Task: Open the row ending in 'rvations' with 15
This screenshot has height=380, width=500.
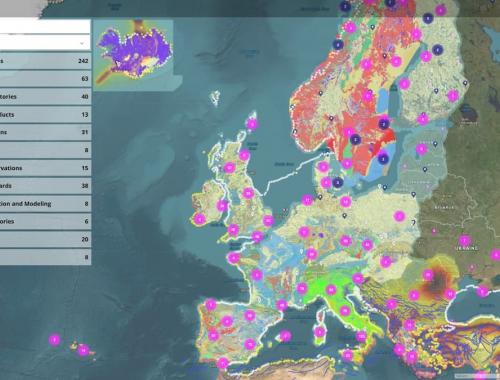Action: tap(45, 168)
